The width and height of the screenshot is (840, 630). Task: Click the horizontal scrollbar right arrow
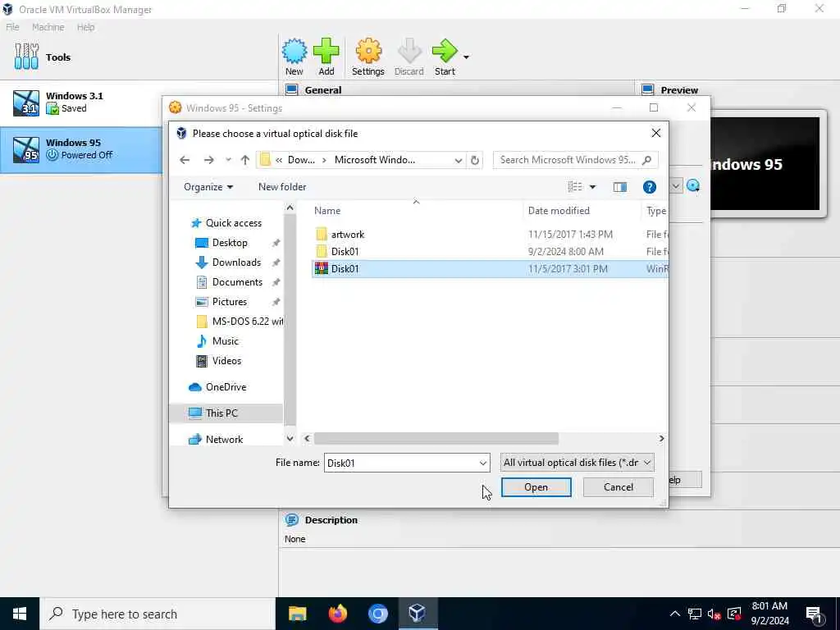coord(662,438)
